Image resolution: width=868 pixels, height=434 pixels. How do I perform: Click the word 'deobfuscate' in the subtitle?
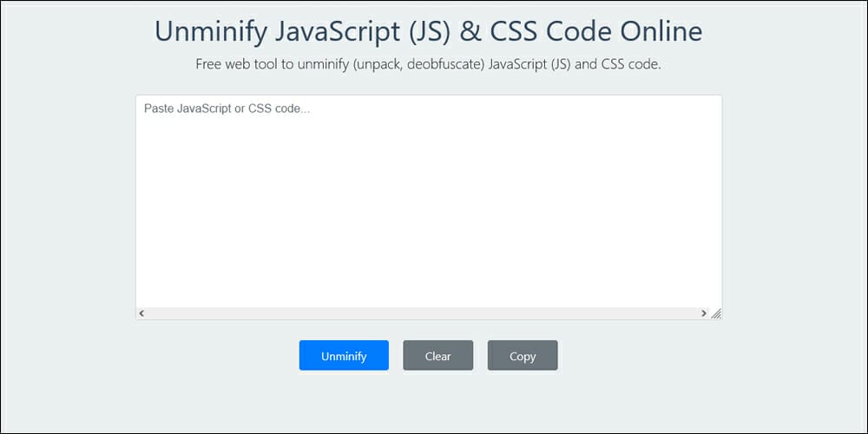click(x=434, y=65)
